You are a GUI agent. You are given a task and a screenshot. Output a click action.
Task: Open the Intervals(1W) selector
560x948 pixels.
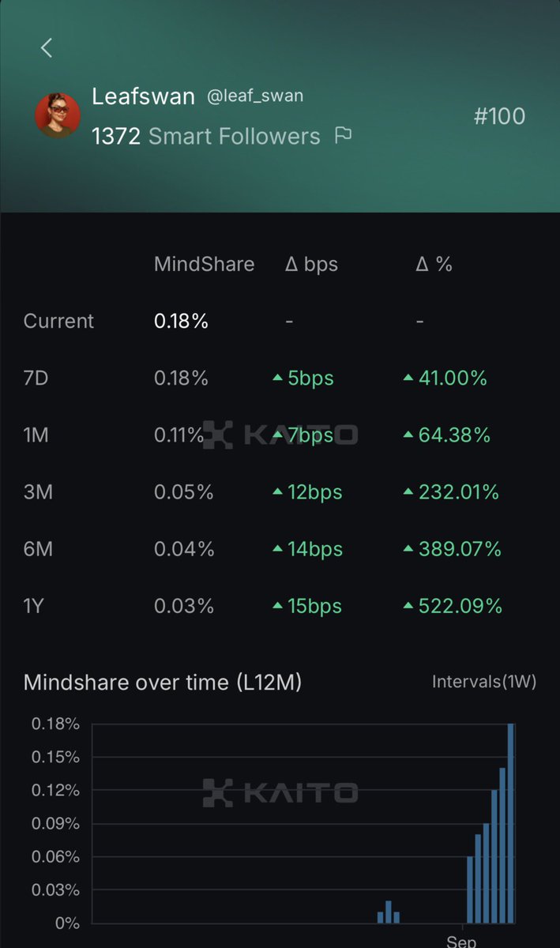click(x=483, y=682)
